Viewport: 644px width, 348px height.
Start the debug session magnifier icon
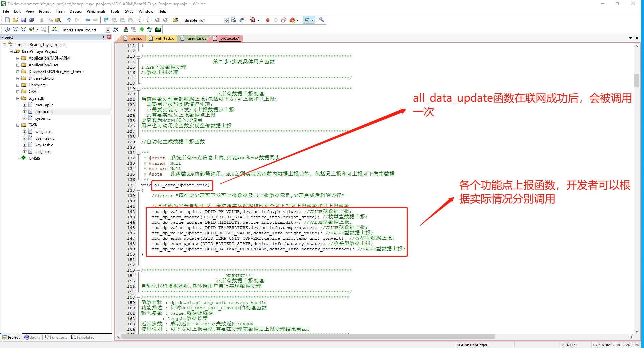(x=253, y=20)
